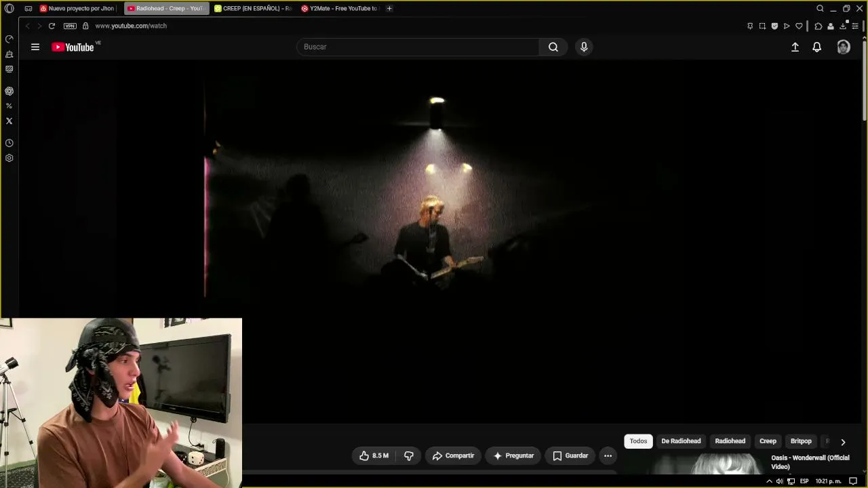Open browsing history from the sidebar clock
This screenshot has height=488, width=868.
(x=9, y=143)
